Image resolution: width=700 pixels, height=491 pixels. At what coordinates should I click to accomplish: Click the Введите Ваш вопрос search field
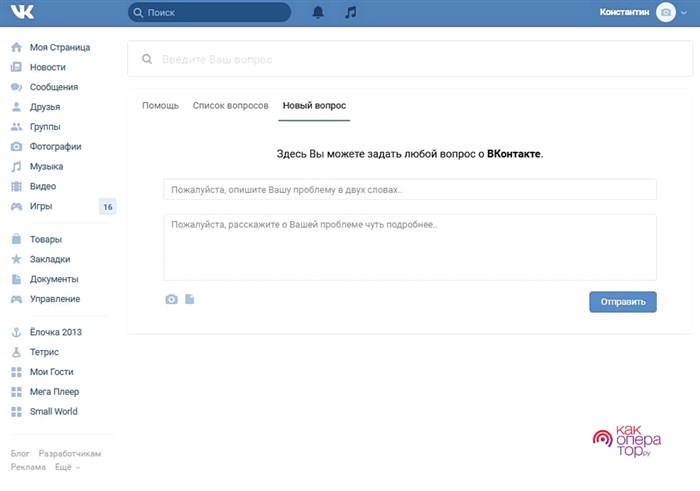point(410,59)
